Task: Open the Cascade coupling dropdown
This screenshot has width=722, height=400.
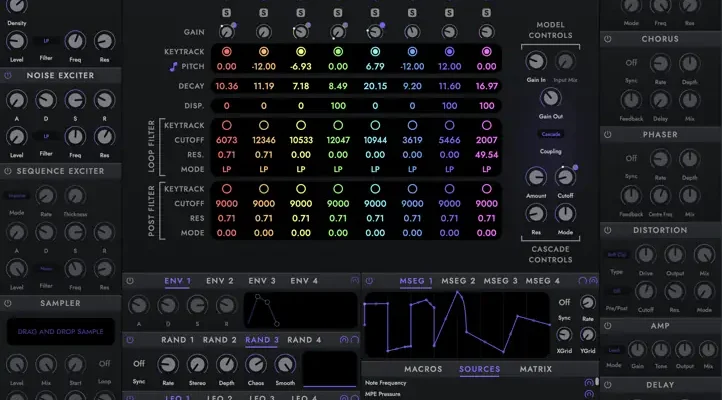Action: [x=551, y=133]
